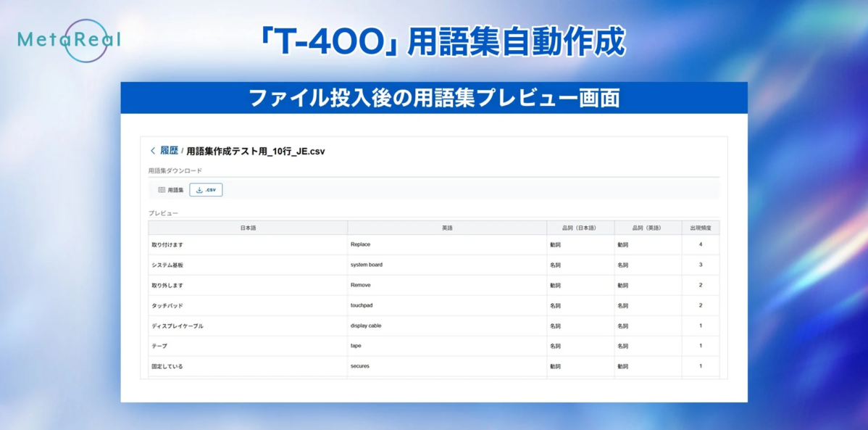Click the back chevron before 履歴
The height and width of the screenshot is (430, 868).
pos(153,151)
